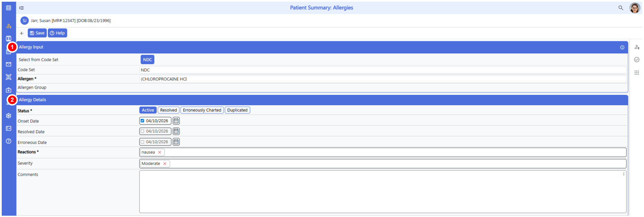Open the patient panel icon on right rail

(x=637, y=47)
